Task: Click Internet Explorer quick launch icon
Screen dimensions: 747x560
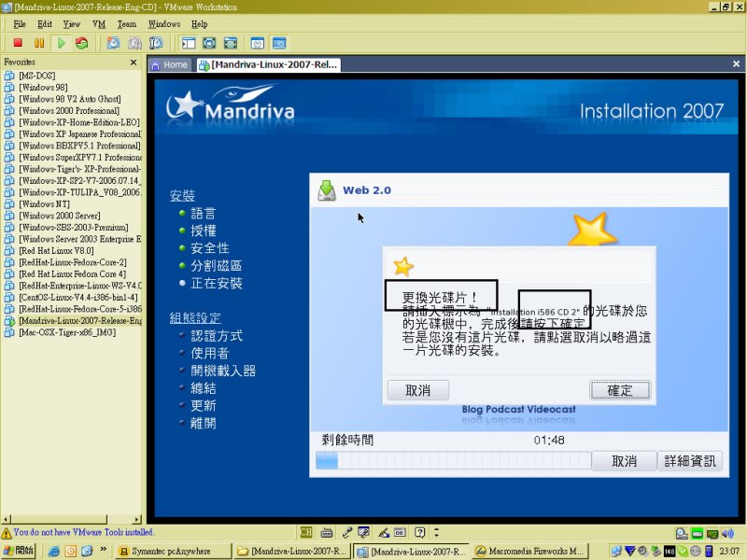Action: (54, 552)
